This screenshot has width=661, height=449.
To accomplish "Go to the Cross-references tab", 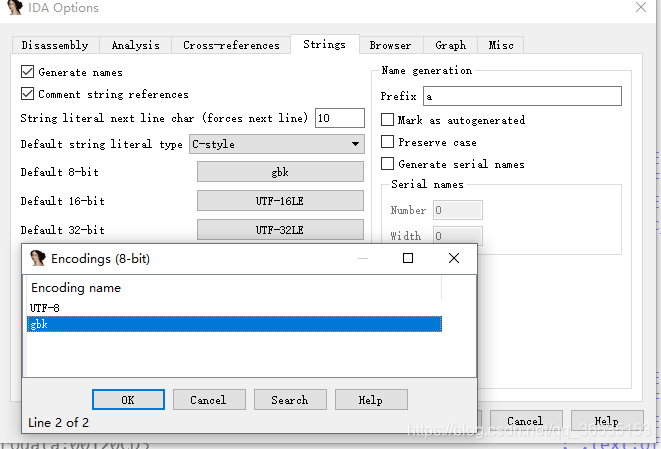I will coord(231,45).
